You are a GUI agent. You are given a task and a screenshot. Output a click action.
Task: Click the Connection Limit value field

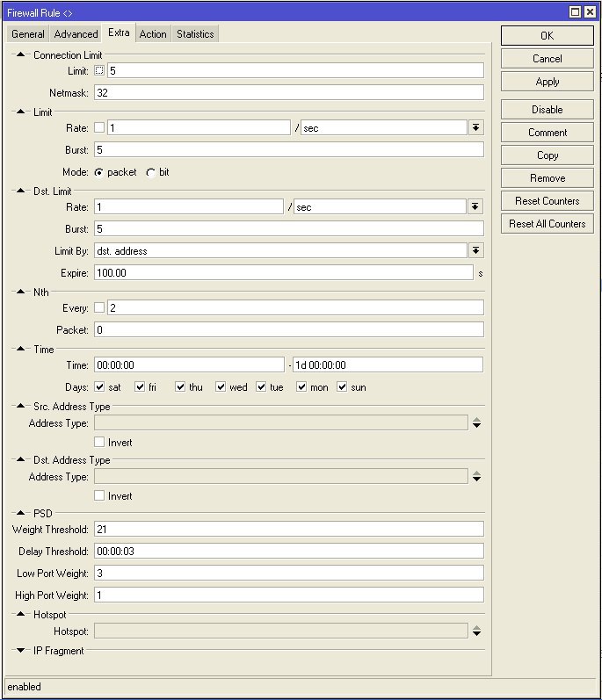coord(295,70)
